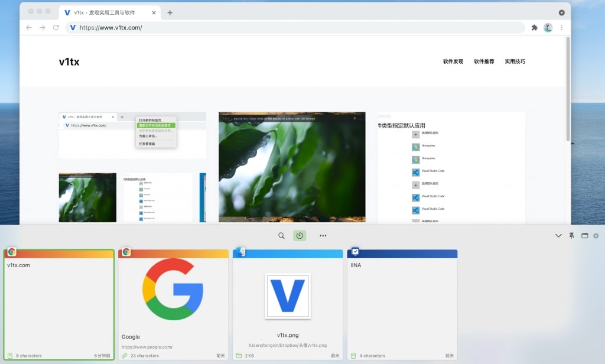Click the /Users/tongxin/Dropbox file path text
This screenshot has width=605, height=364.
coord(288,345)
